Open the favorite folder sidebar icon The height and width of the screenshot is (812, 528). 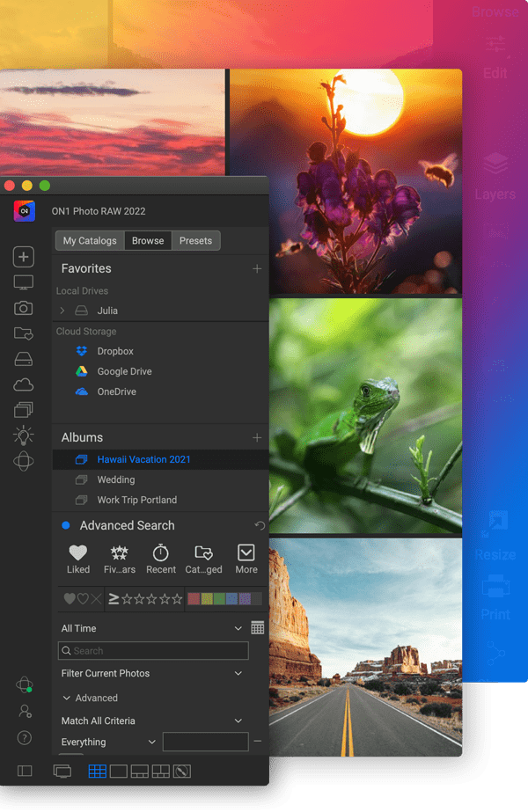click(24, 333)
